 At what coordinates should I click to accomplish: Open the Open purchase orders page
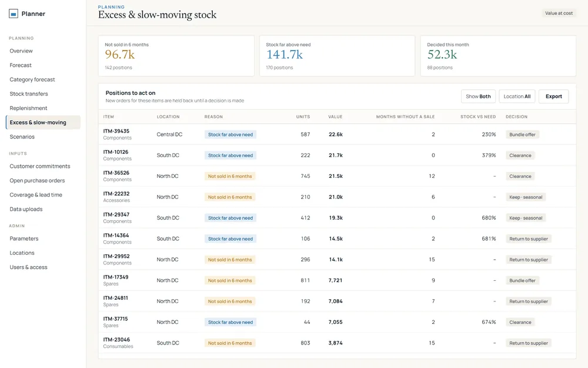pyautogui.click(x=37, y=181)
